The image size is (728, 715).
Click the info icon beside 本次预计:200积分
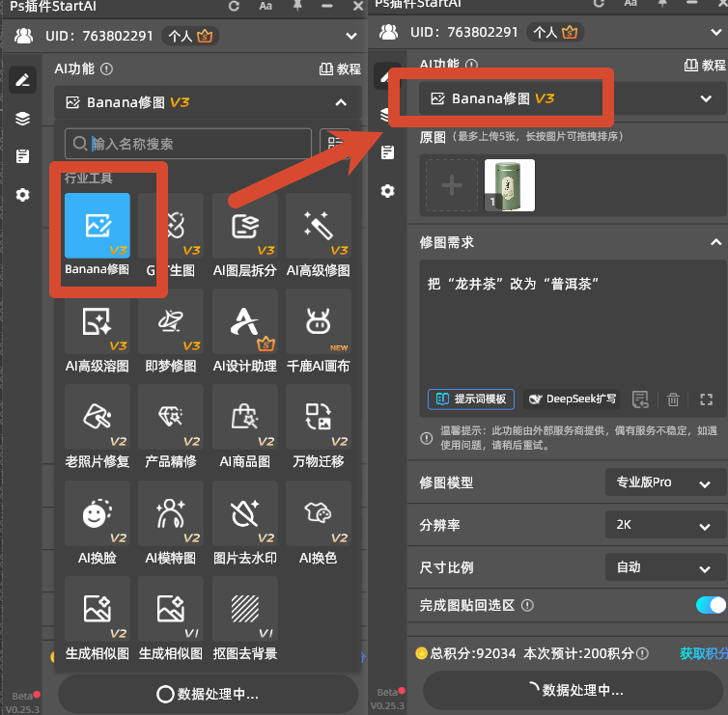(643, 653)
